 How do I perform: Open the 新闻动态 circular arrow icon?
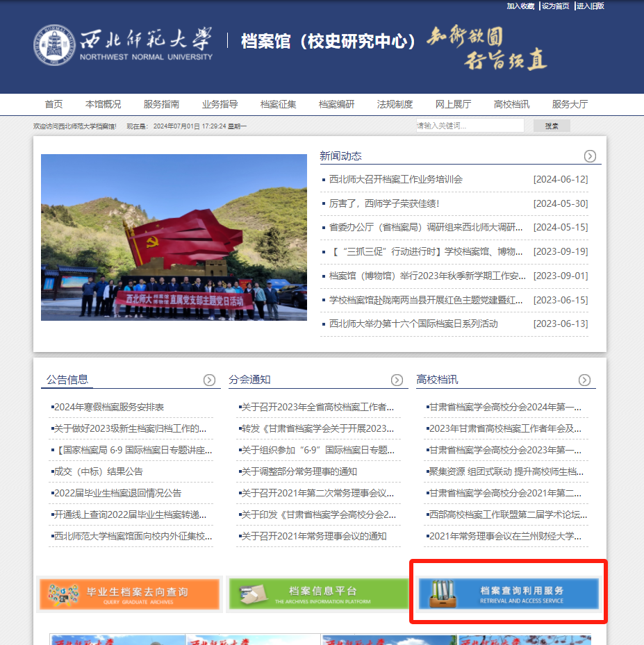pyautogui.click(x=591, y=156)
